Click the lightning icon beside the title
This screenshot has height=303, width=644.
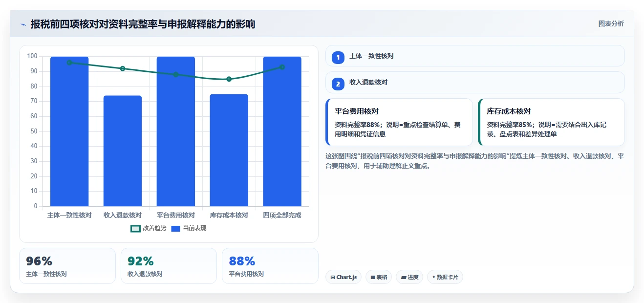click(23, 24)
